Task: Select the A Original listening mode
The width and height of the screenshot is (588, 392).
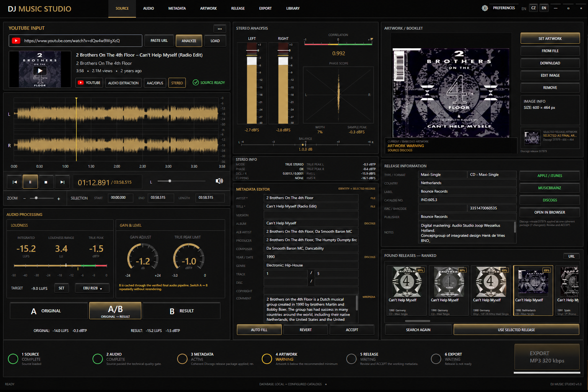Action: point(49,311)
